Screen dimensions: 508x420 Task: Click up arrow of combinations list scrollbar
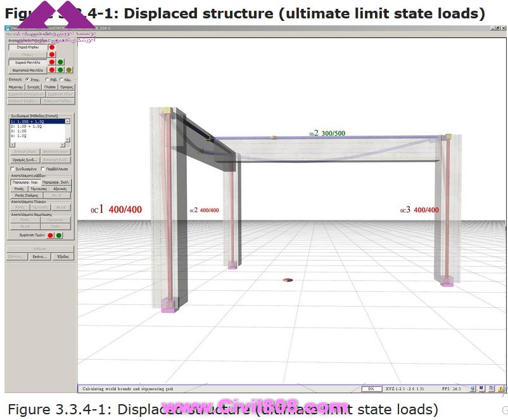point(68,121)
